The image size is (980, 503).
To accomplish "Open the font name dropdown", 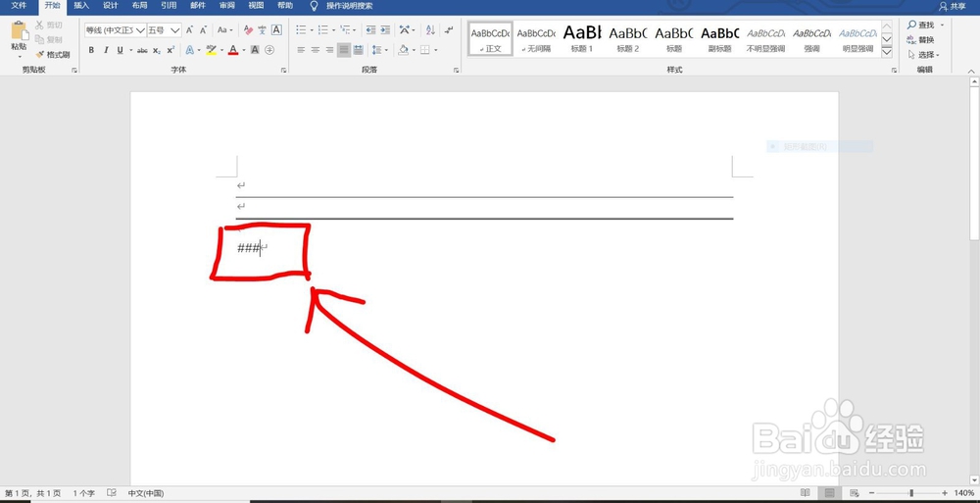I will (x=140, y=30).
